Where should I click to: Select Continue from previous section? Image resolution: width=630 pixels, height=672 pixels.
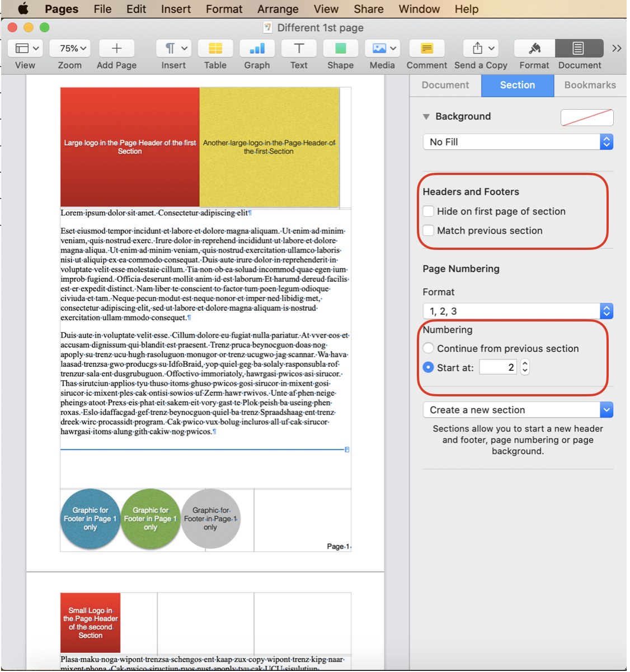tap(429, 348)
